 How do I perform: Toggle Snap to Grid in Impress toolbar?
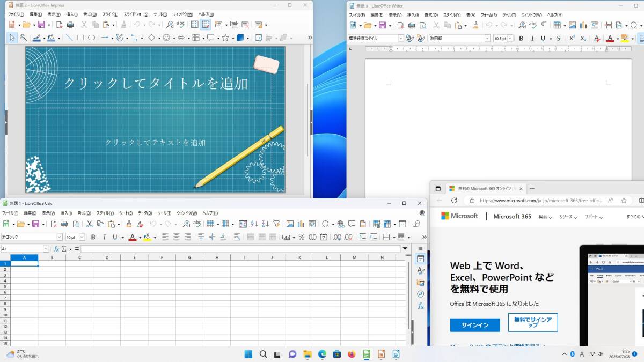point(206,25)
